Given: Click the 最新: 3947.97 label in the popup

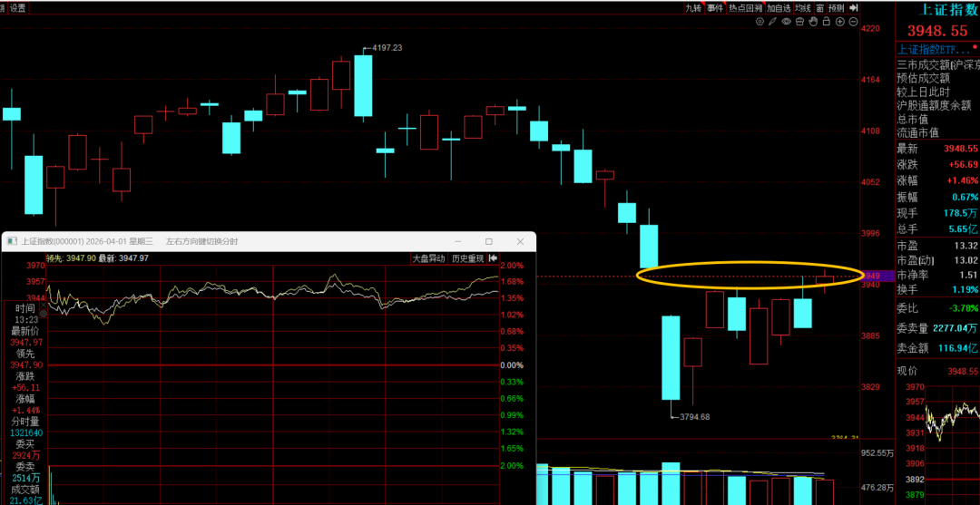Looking at the screenshot, I should [123, 258].
